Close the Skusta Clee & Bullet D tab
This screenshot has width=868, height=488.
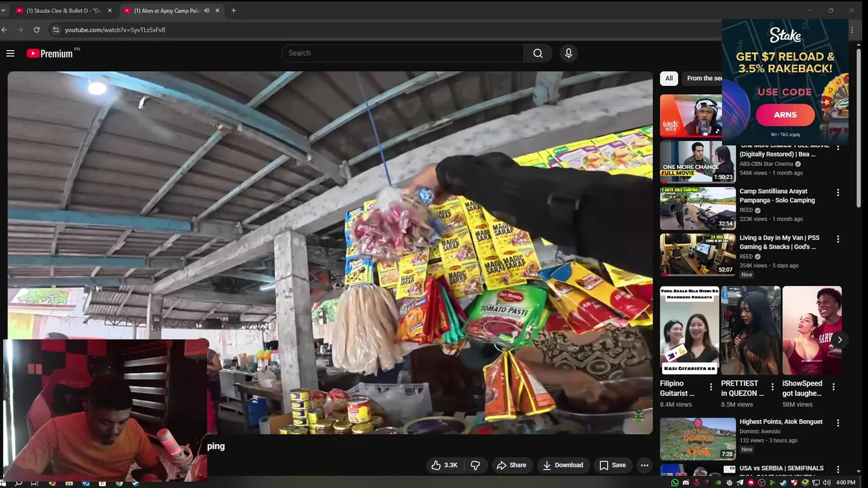coord(110,10)
